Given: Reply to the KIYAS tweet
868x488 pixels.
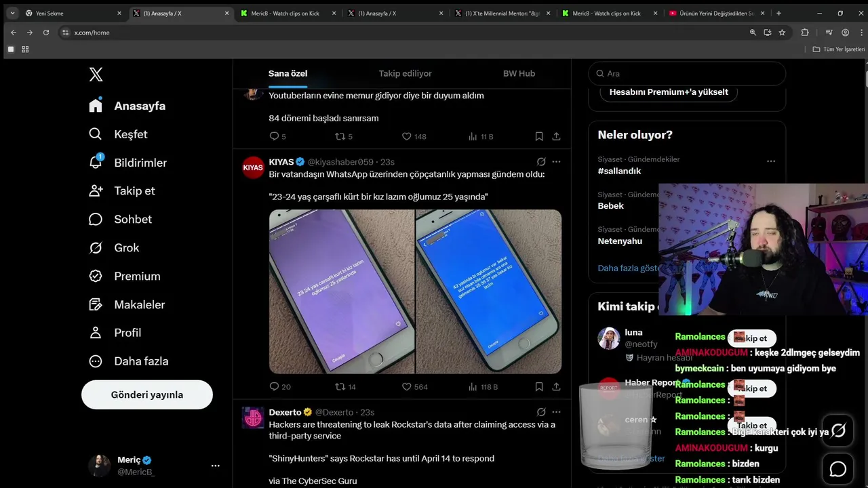Looking at the screenshot, I should (275, 387).
